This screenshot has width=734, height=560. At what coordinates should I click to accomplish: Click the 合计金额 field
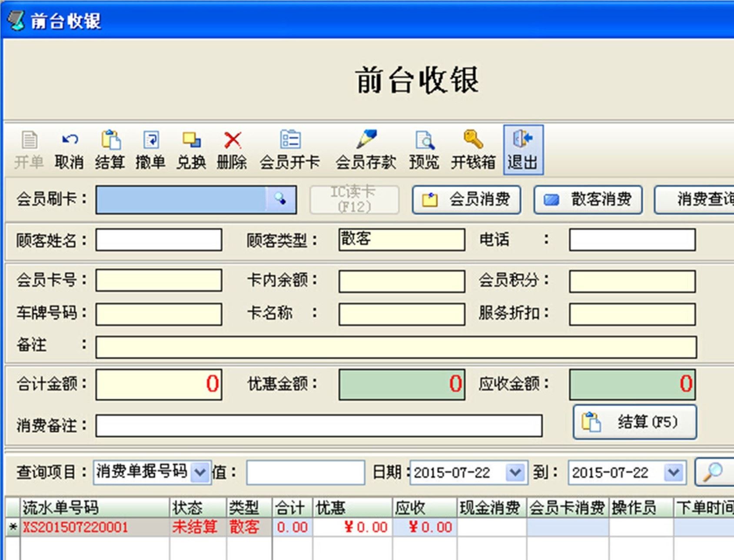pos(159,384)
